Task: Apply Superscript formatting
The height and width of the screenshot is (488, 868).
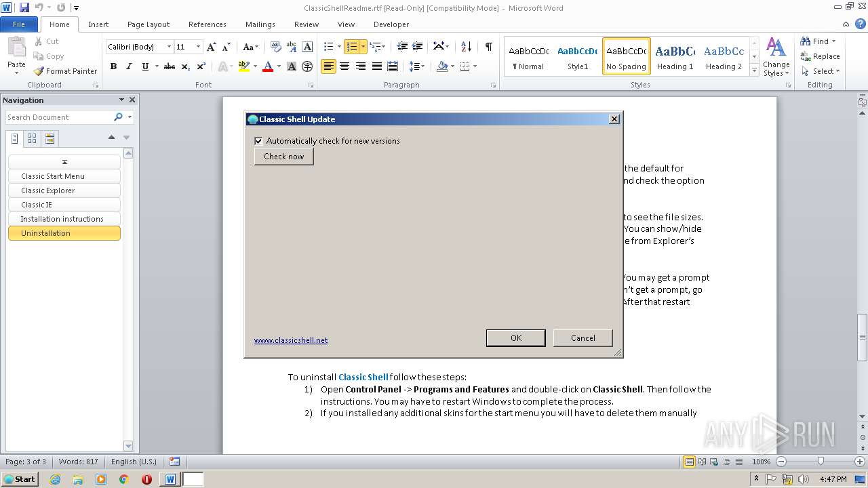Action: coord(201,66)
